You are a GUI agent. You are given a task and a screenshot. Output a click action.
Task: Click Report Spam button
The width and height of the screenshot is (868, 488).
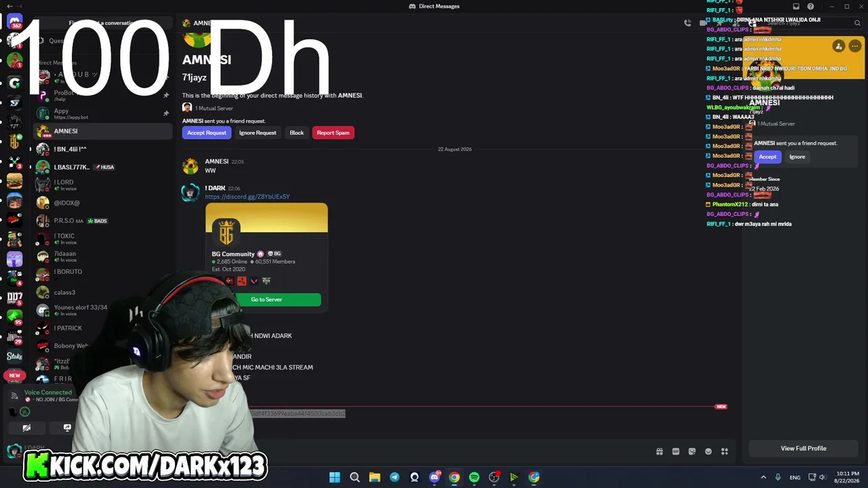point(333,133)
